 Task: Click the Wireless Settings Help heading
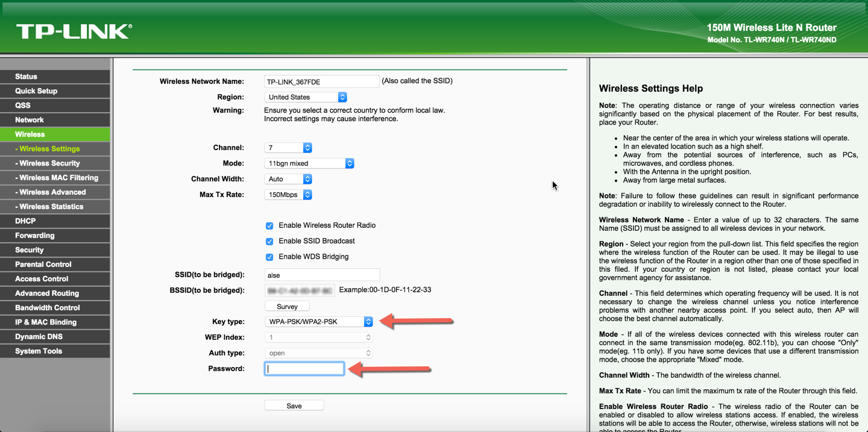click(x=651, y=89)
